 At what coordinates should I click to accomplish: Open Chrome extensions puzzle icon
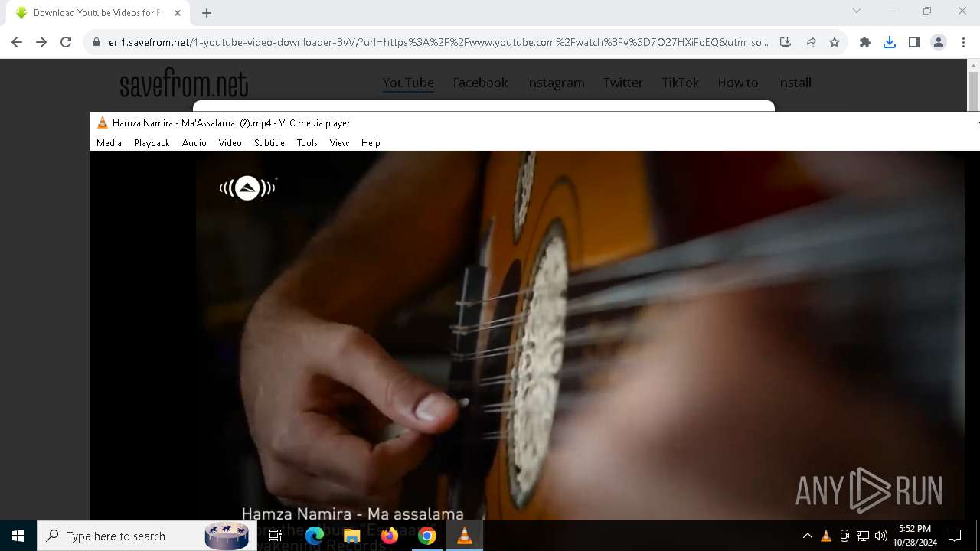click(865, 42)
